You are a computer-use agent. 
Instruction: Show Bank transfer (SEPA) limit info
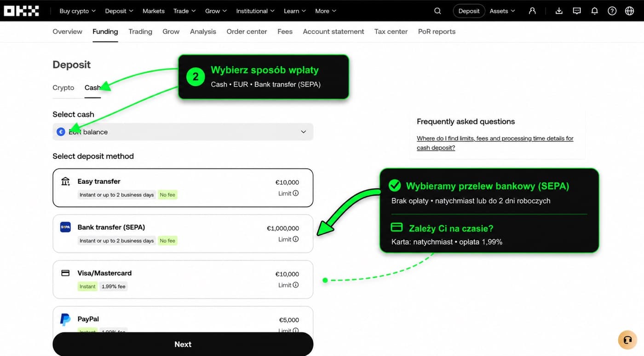click(x=296, y=239)
